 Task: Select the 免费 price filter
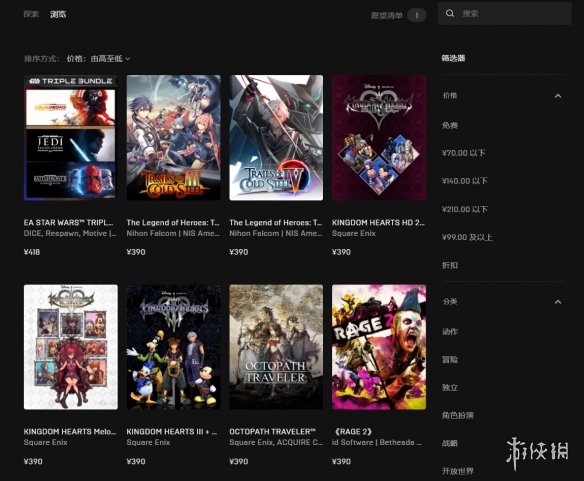450,125
